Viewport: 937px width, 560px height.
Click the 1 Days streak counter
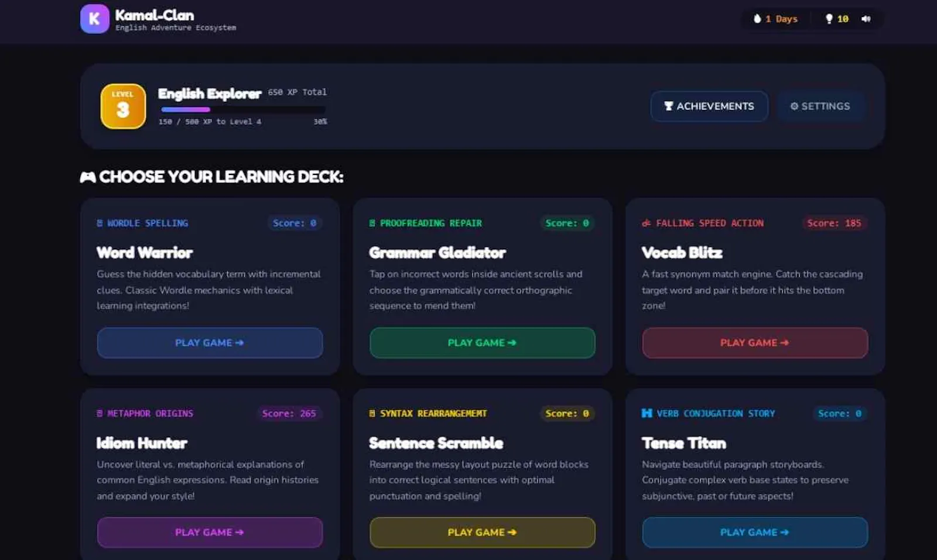[782, 19]
